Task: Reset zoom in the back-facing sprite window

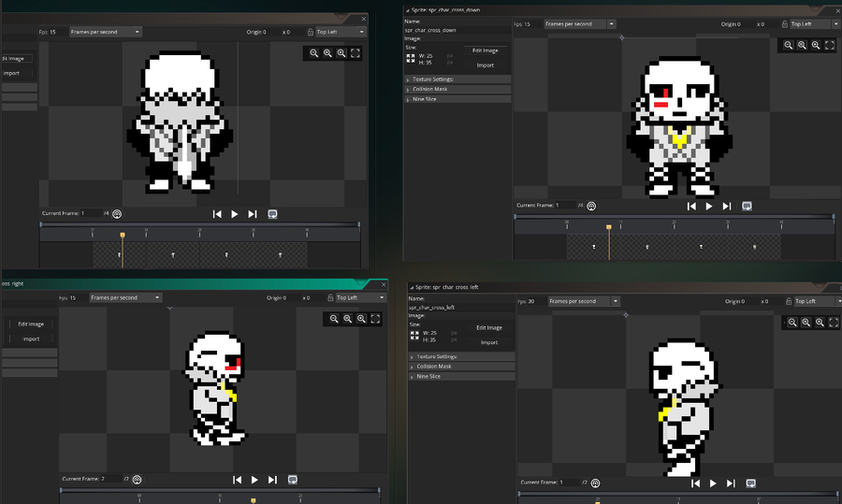Action: click(327, 53)
